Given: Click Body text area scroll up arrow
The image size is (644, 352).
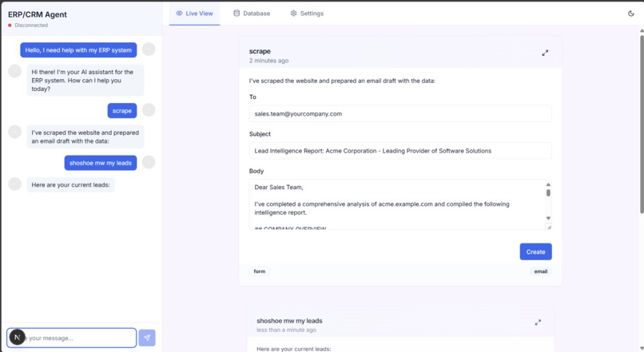Looking at the screenshot, I should pos(548,184).
